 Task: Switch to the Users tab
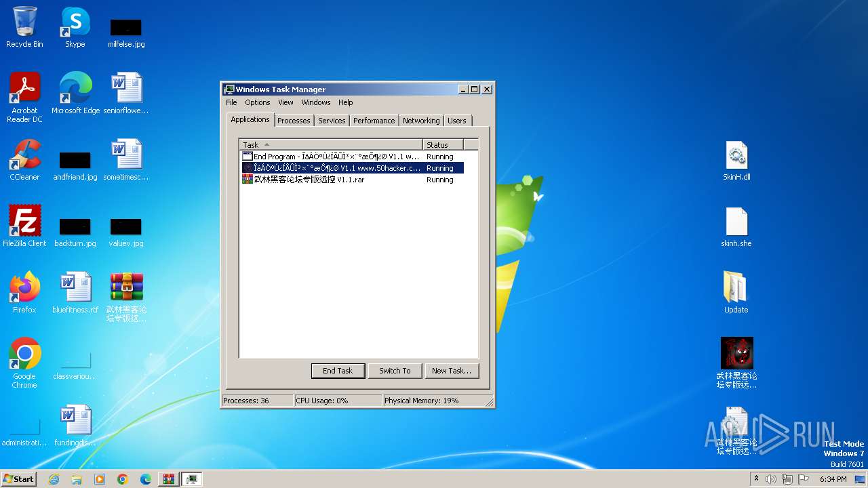[457, 121]
